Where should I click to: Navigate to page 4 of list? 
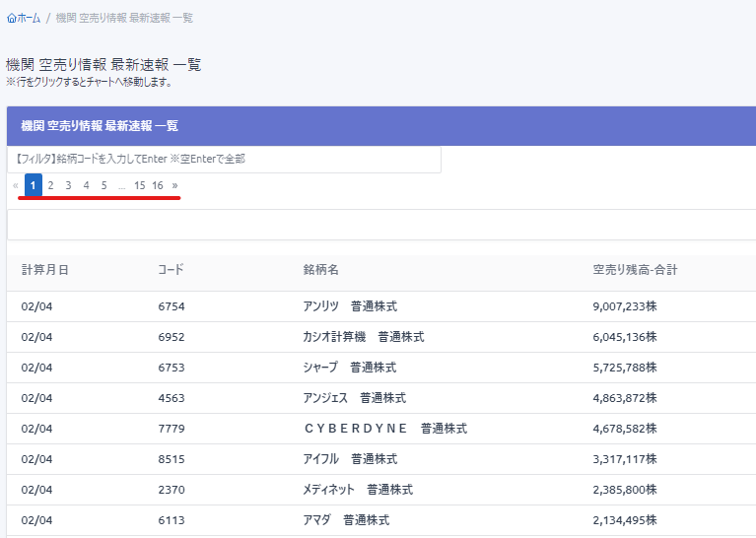[x=86, y=185]
